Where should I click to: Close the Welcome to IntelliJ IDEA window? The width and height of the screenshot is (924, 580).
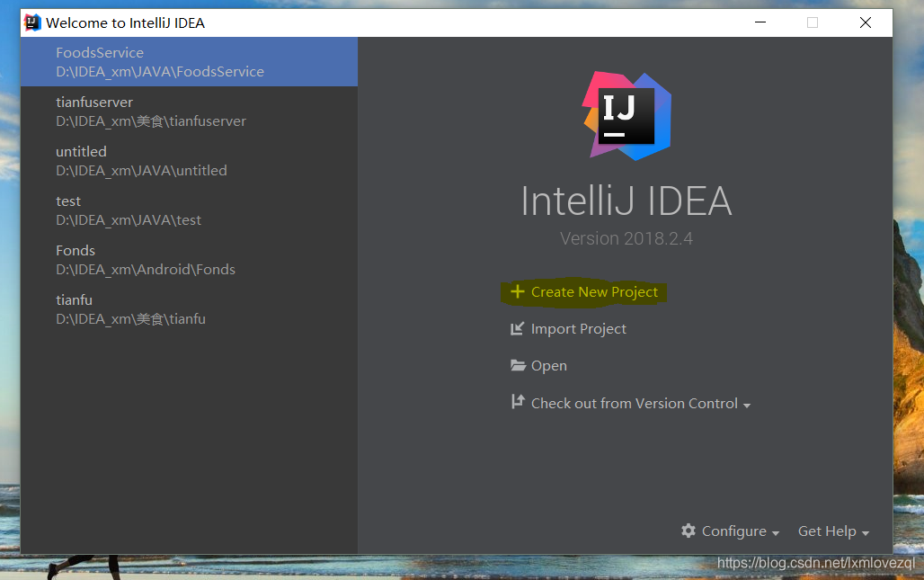pyautogui.click(x=865, y=22)
